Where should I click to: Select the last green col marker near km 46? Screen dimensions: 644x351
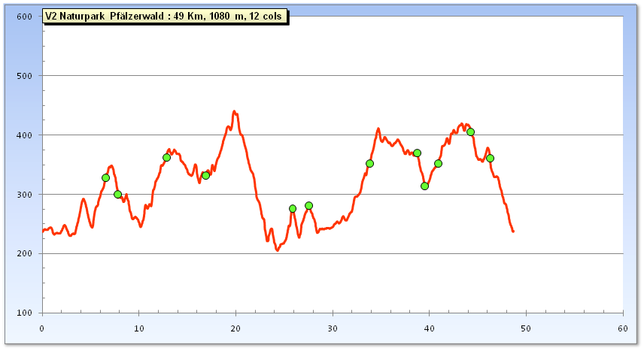point(490,159)
